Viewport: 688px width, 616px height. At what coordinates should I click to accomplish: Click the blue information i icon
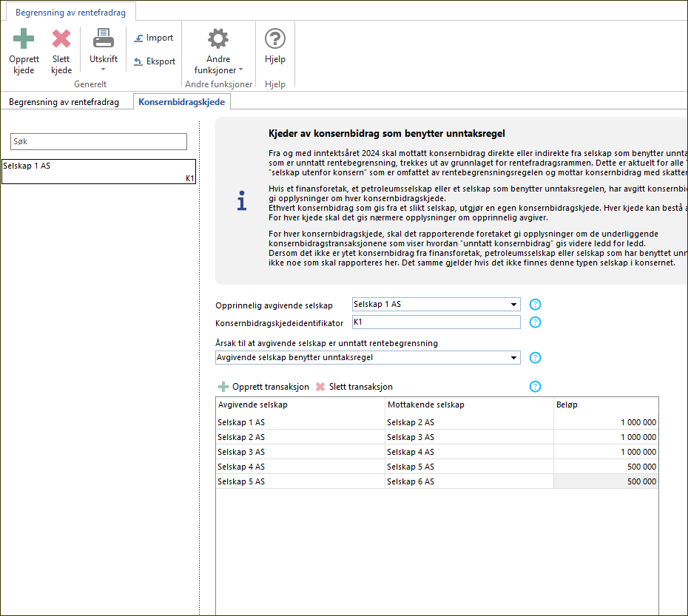click(242, 200)
